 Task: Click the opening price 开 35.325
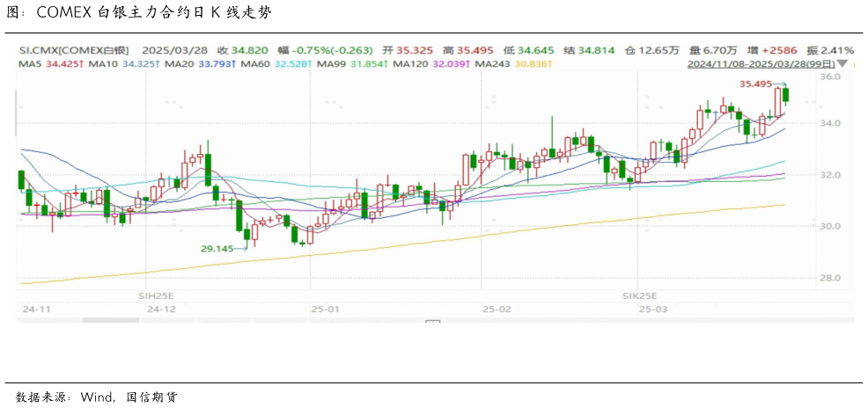[408, 50]
